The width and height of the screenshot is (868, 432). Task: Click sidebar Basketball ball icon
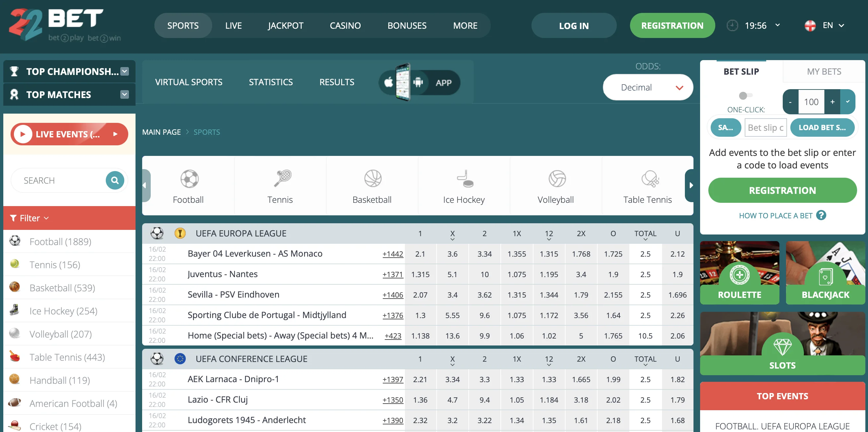coord(15,287)
